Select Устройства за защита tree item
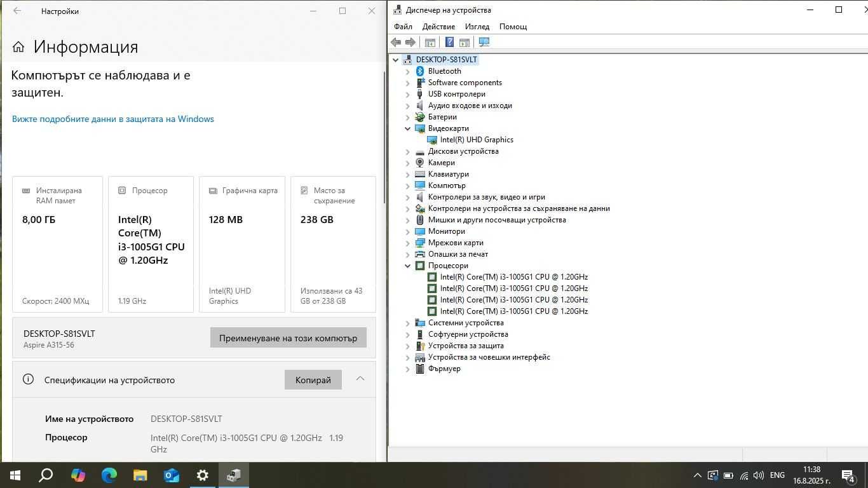Image resolution: width=868 pixels, height=488 pixels. click(x=466, y=346)
